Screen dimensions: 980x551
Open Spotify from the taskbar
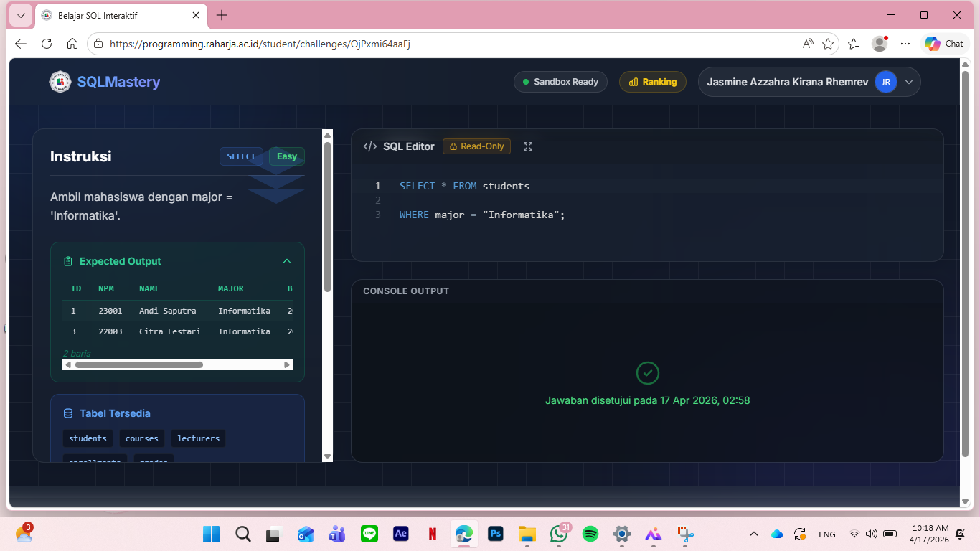[590, 534]
